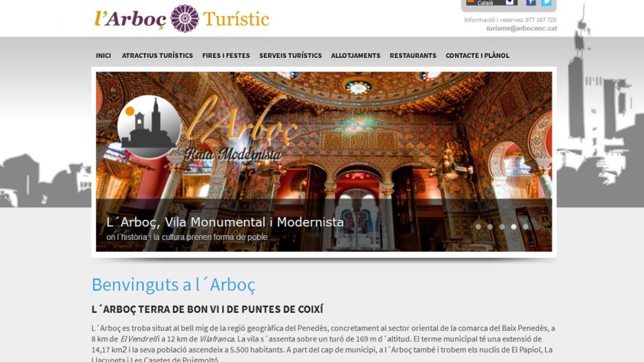Select the first slideshow dot
The width and height of the screenshot is (644, 362).
click(478, 226)
